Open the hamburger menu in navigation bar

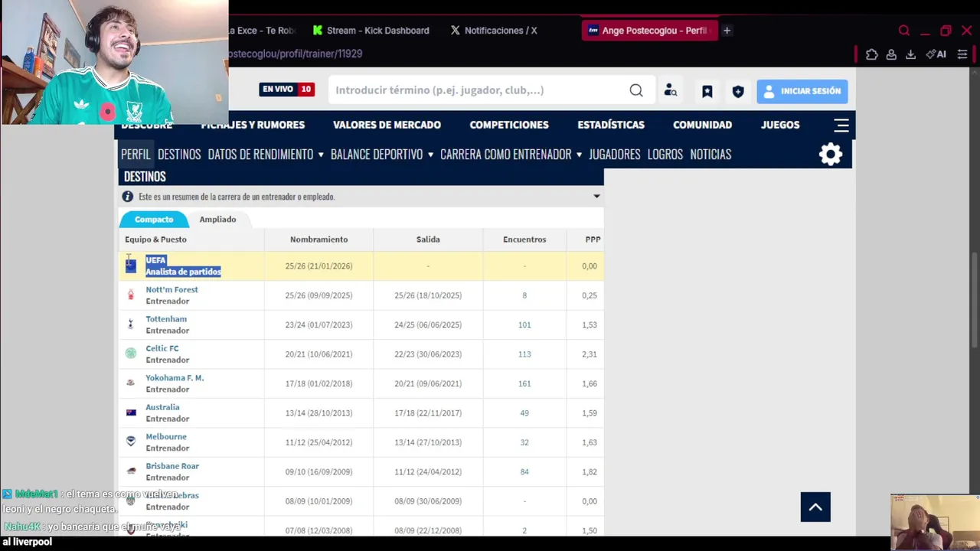pos(841,125)
